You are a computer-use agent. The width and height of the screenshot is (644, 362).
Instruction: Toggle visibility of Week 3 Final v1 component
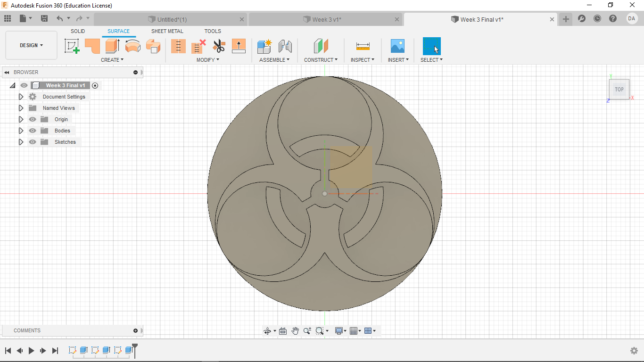(24, 85)
